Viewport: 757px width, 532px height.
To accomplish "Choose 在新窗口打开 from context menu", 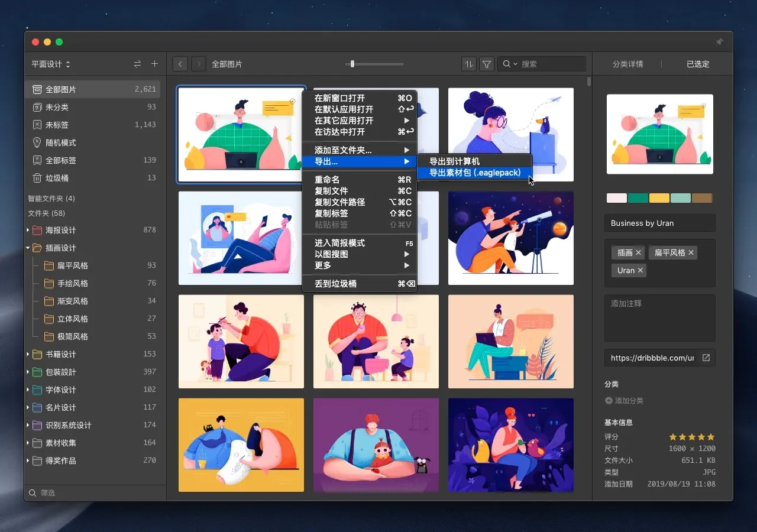I will pos(360,98).
